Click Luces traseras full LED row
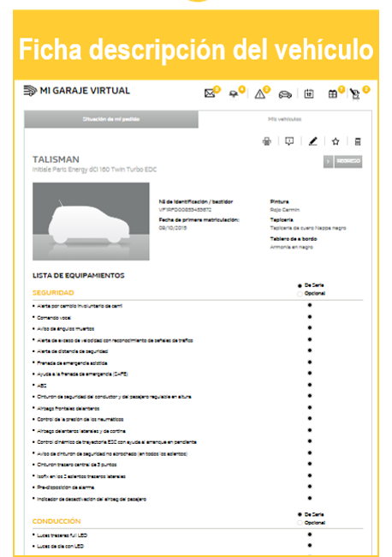Screen dimensions: 392x557 coord(198,536)
